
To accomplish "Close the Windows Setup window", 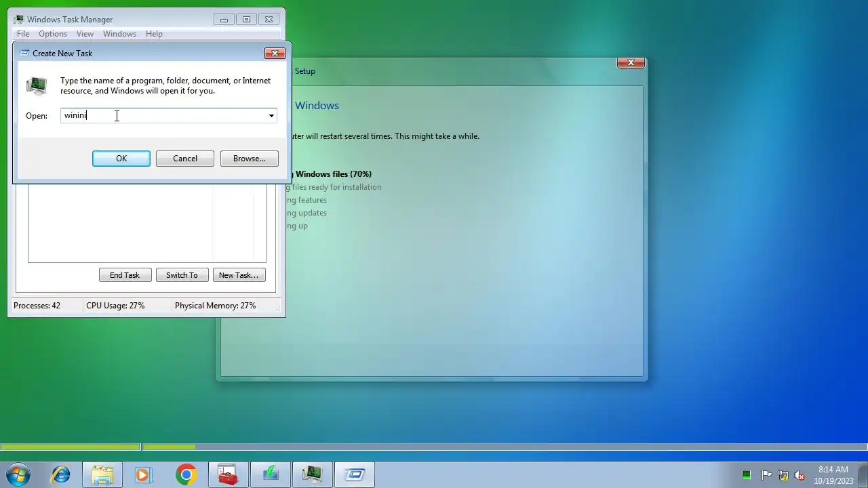I will pos(631,62).
